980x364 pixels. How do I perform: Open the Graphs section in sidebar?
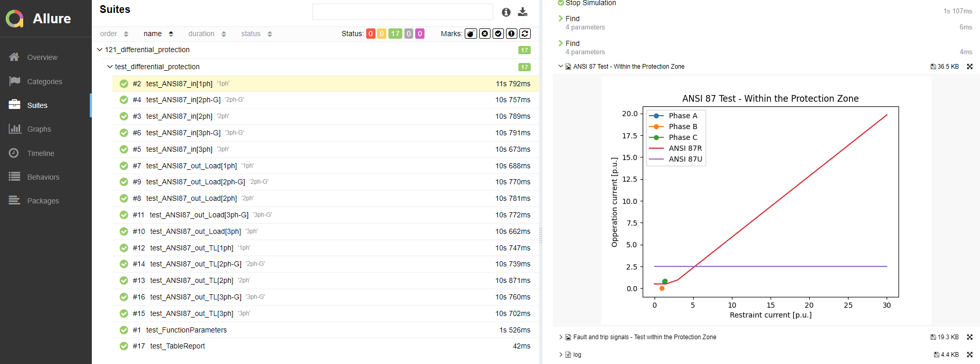pos(39,129)
